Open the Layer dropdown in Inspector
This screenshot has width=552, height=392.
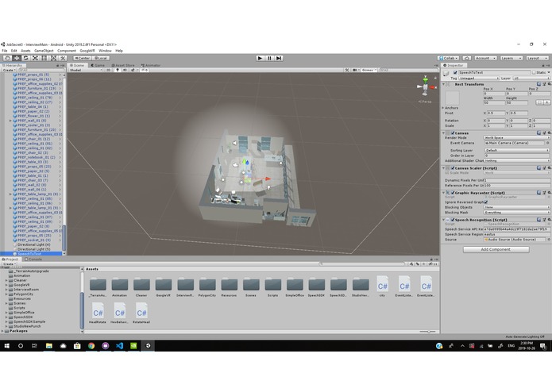(x=532, y=78)
